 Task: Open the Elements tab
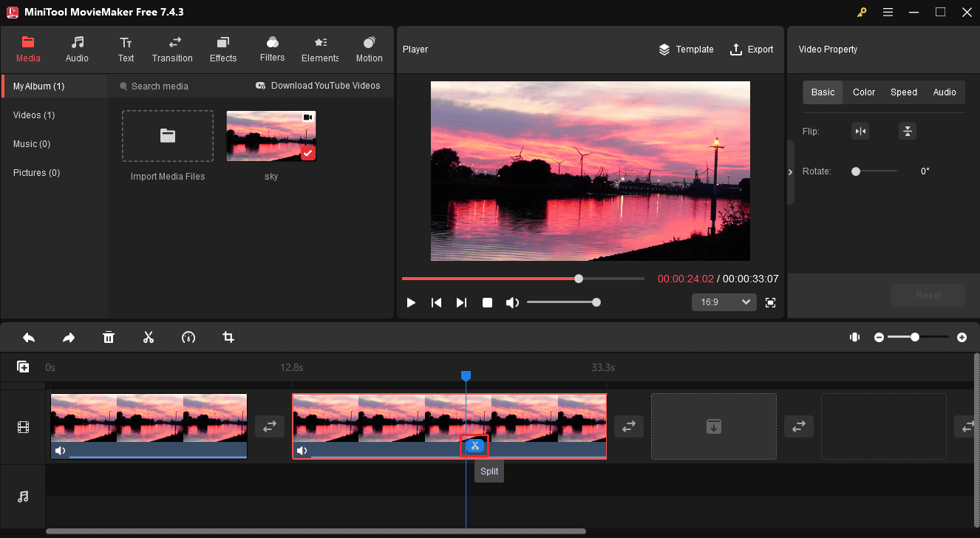(320, 50)
